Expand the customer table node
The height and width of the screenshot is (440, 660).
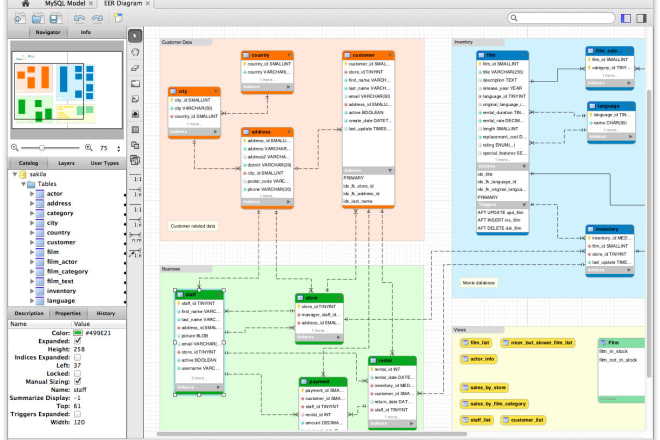point(32,242)
